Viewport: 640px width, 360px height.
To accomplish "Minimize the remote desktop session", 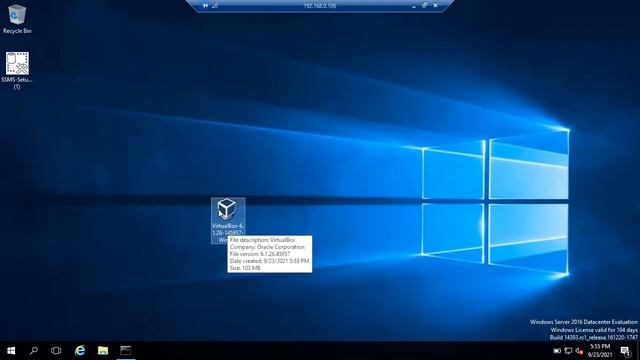I will tap(414, 6).
